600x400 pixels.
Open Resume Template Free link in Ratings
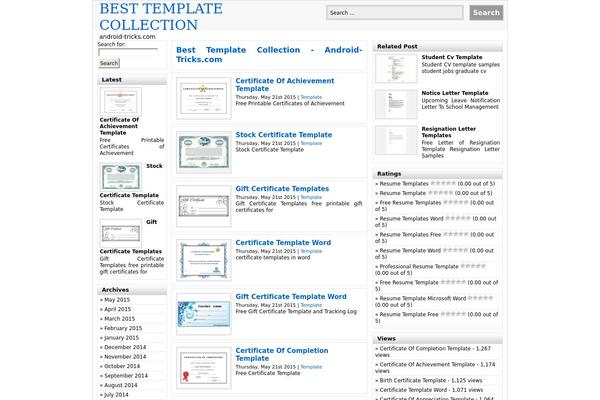[x=409, y=315]
